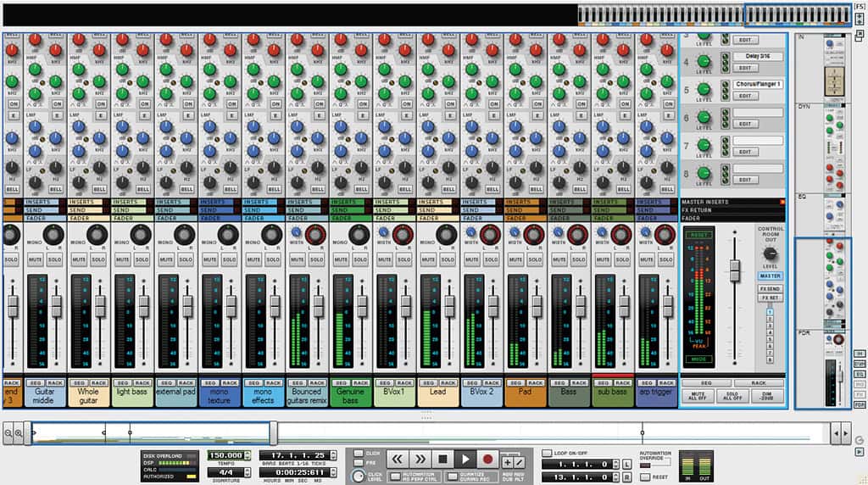Select MASTER control room source
Screen dimensions: 868x485
coord(770,276)
